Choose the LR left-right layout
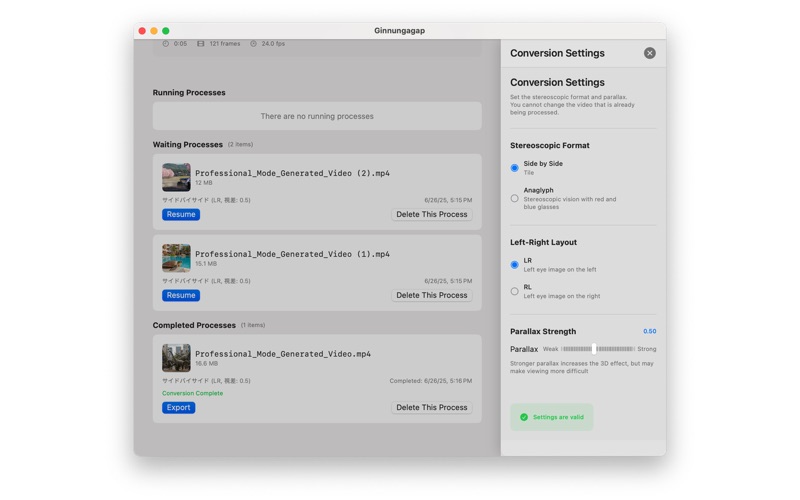The image size is (800, 500). click(514, 265)
